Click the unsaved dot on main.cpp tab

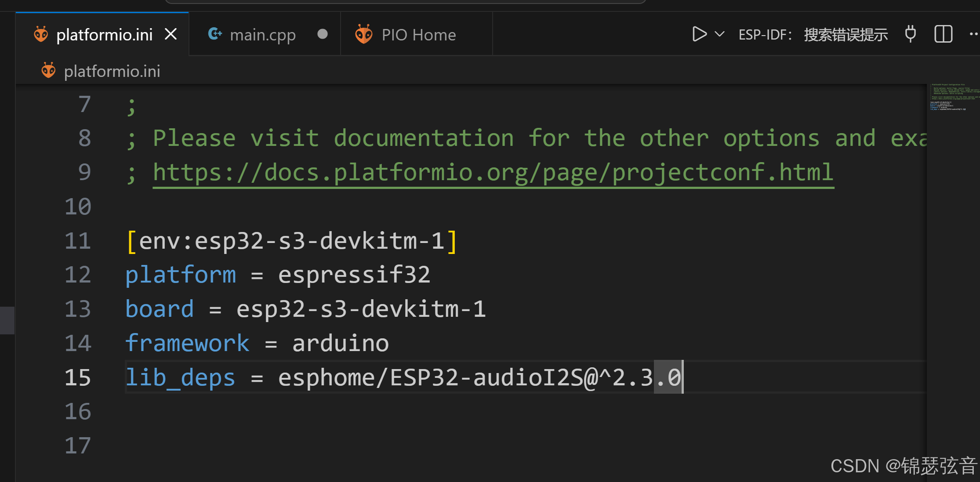323,34
